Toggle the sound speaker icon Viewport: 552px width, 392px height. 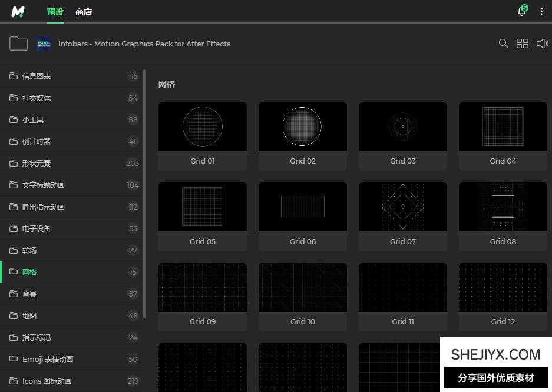tap(542, 44)
